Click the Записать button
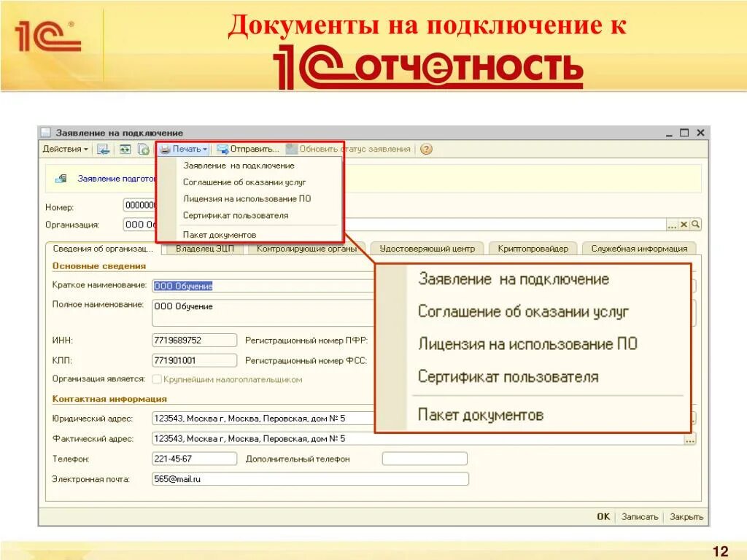 pyautogui.click(x=639, y=517)
